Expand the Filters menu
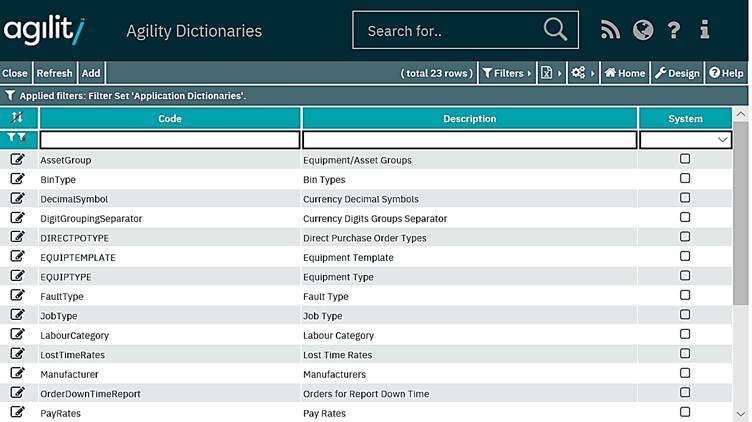 506,73
